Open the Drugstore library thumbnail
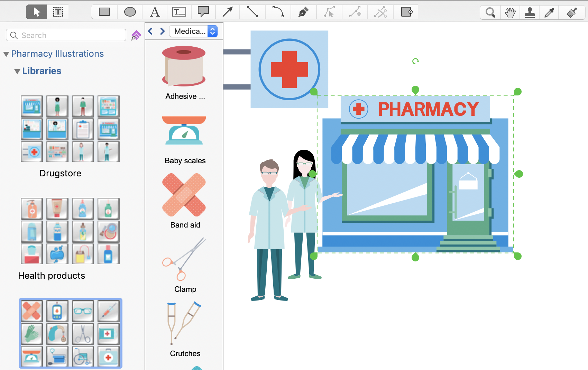Screen dimensions: 588x370 70,129
